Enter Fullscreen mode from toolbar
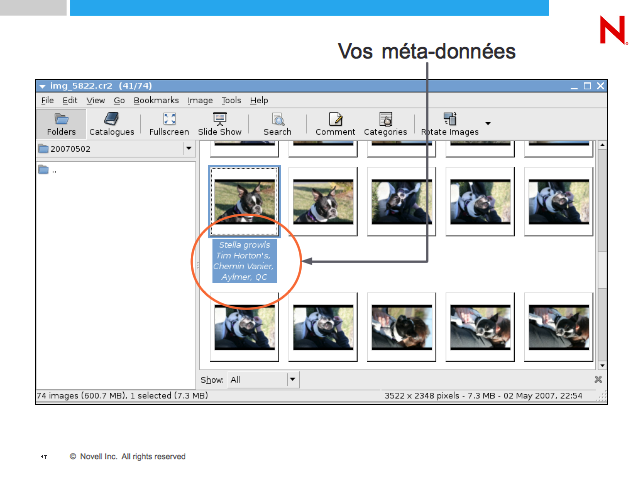Viewport: 640px width, 480px height. point(169,123)
